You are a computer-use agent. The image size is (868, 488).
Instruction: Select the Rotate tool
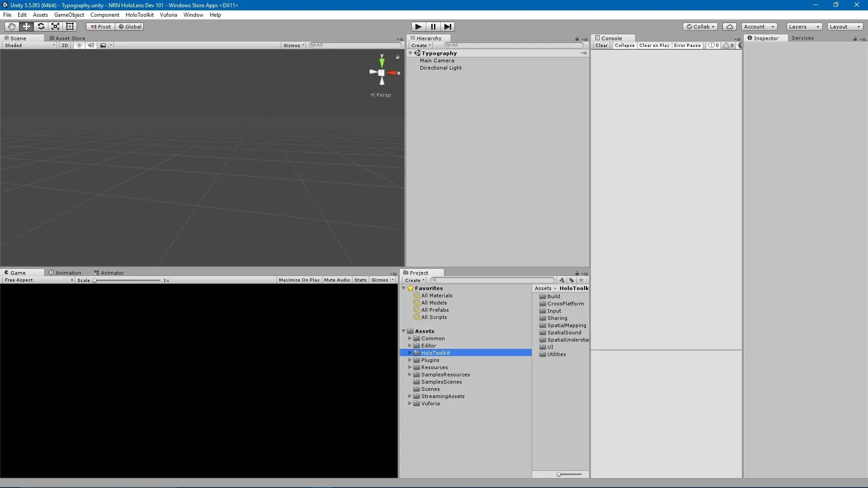(41, 27)
